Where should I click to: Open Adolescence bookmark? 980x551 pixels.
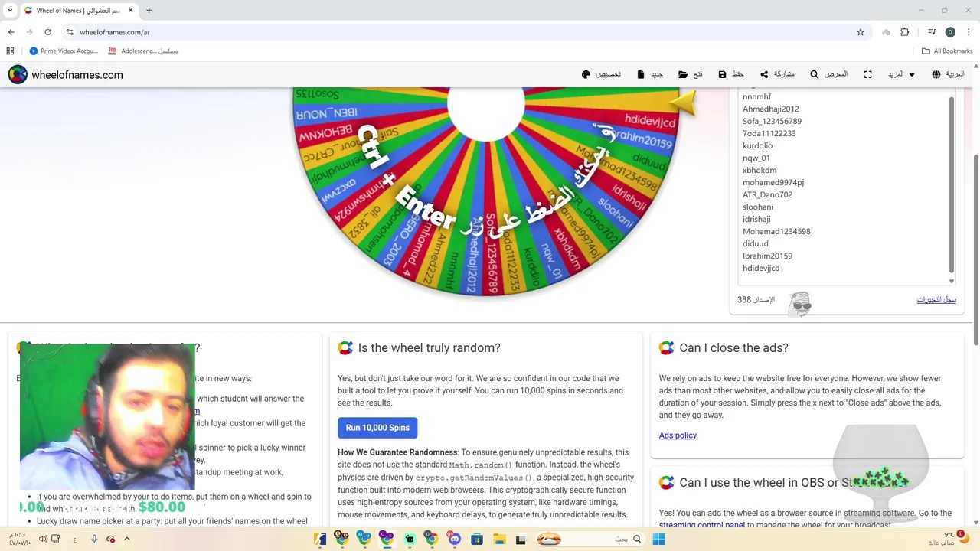(x=143, y=51)
